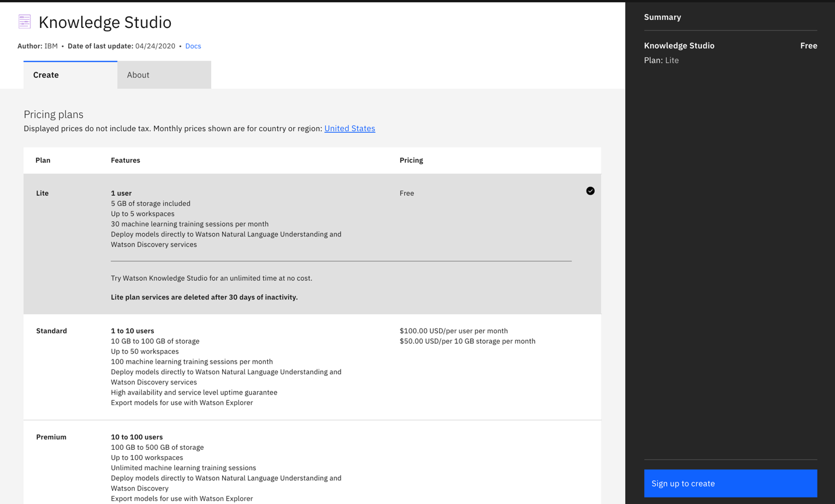Click 'Knowledge Studio' in Summary panel
Screen dimensions: 835x504
(x=679, y=45)
